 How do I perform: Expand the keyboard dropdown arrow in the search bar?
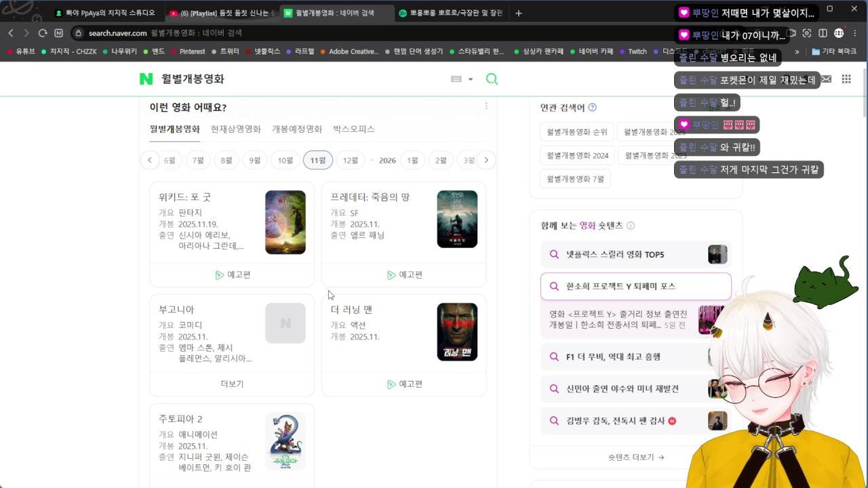pyautogui.click(x=471, y=79)
